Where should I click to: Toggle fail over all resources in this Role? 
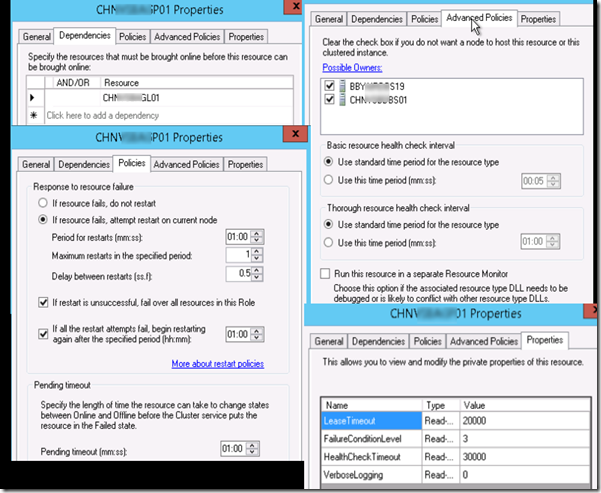43,302
